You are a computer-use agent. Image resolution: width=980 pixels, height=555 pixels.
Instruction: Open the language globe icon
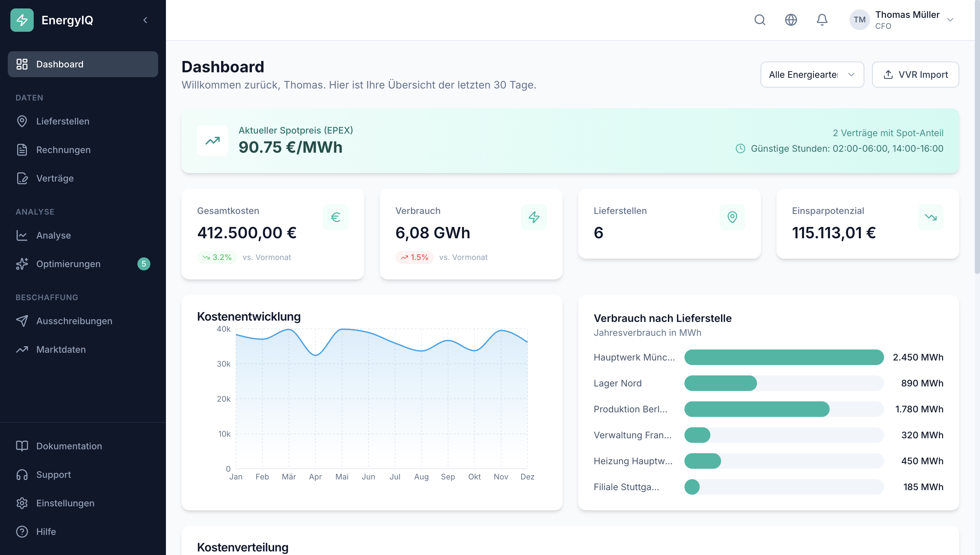[x=791, y=20]
